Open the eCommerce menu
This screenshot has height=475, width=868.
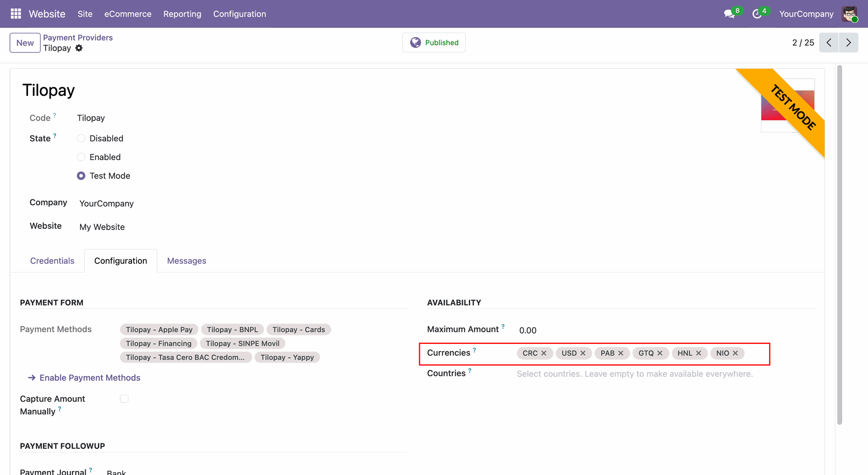(128, 14)
